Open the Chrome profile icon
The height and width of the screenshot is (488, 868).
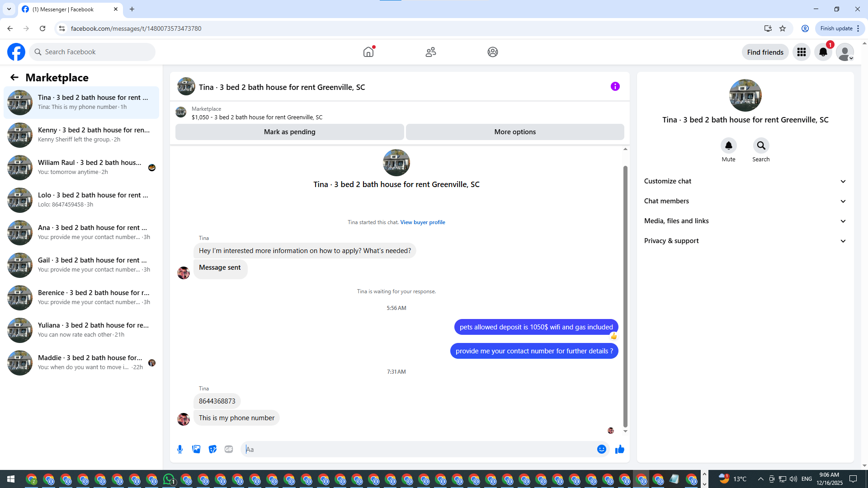click(805, 28)
